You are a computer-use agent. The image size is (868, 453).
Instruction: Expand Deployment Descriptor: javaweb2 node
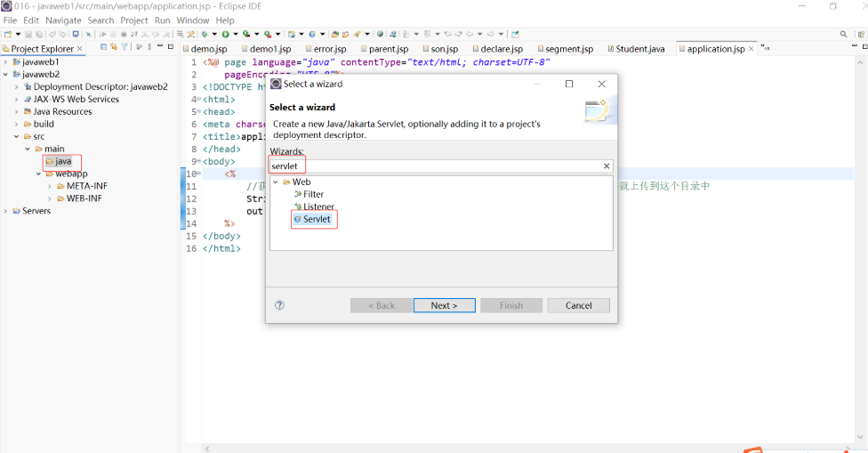tap(17, 87)
